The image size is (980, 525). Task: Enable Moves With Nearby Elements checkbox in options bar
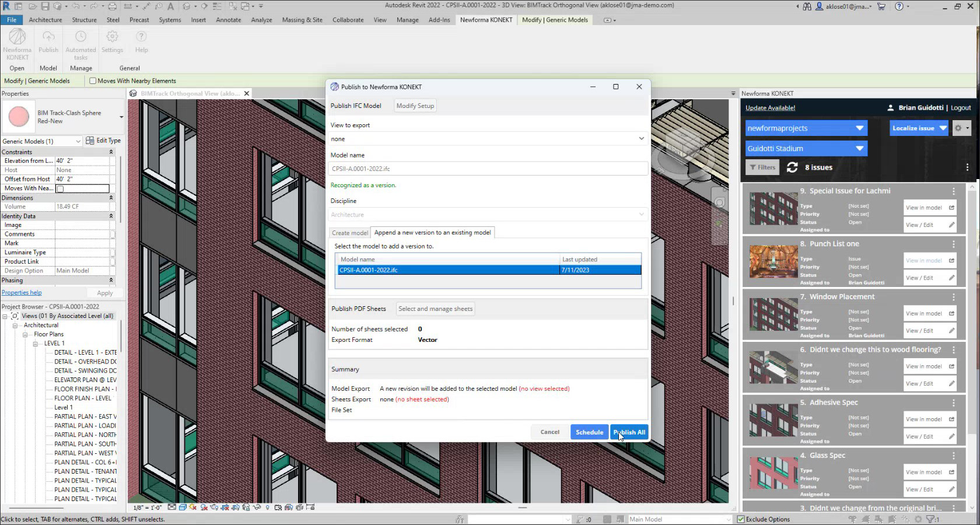click(x=93, y=81)
